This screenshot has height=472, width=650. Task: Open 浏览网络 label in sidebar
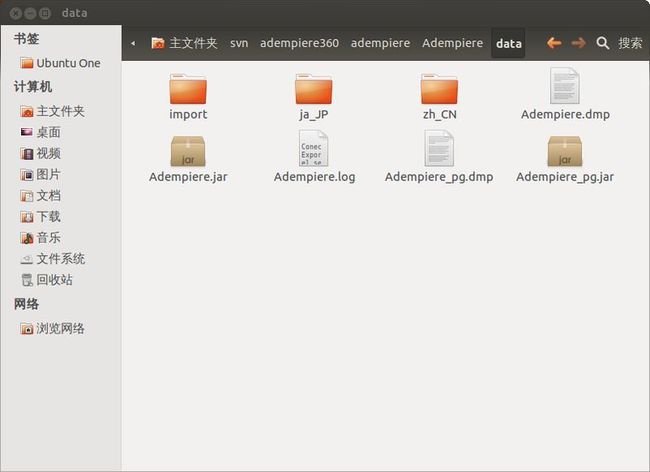61,329
